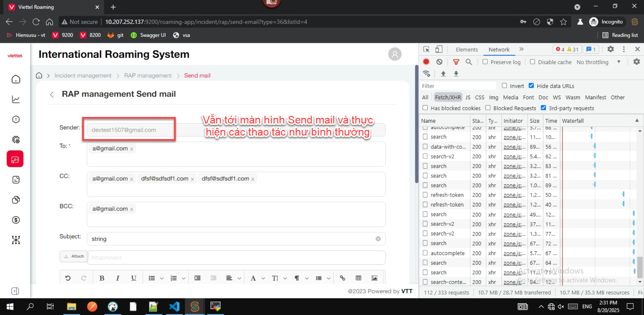
Task: Uncheck Hide data URLs option
Action: pos(531,86)
